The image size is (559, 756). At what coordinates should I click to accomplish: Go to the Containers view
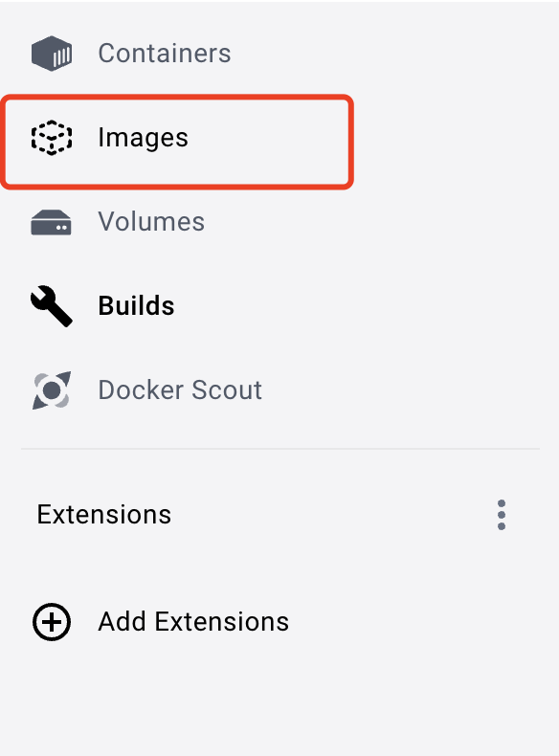(165, 53)
